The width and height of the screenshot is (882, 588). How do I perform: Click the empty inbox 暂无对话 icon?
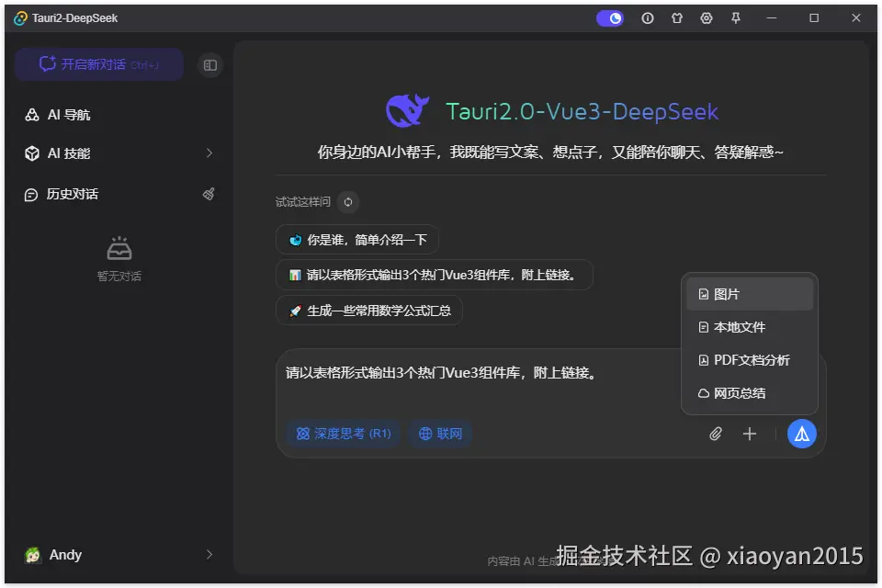[119, 249]
